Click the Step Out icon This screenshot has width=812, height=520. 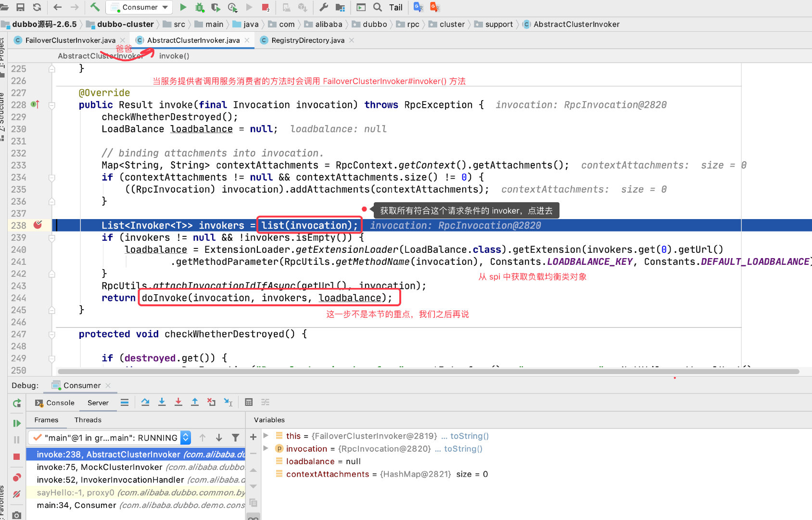click(x=195, y=402)
